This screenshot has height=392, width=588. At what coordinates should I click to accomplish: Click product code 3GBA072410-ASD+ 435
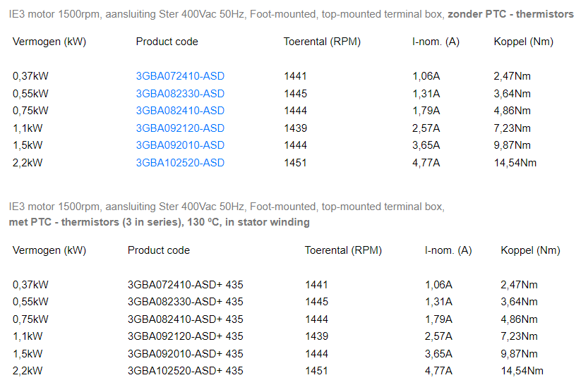(x=185, y=285)
